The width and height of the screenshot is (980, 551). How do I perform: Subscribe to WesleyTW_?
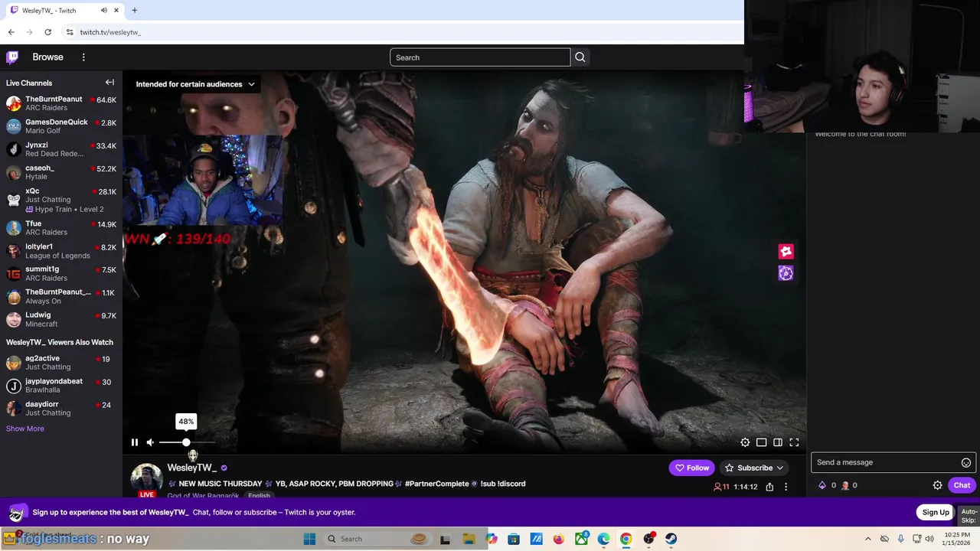click(x=748, y=468)
